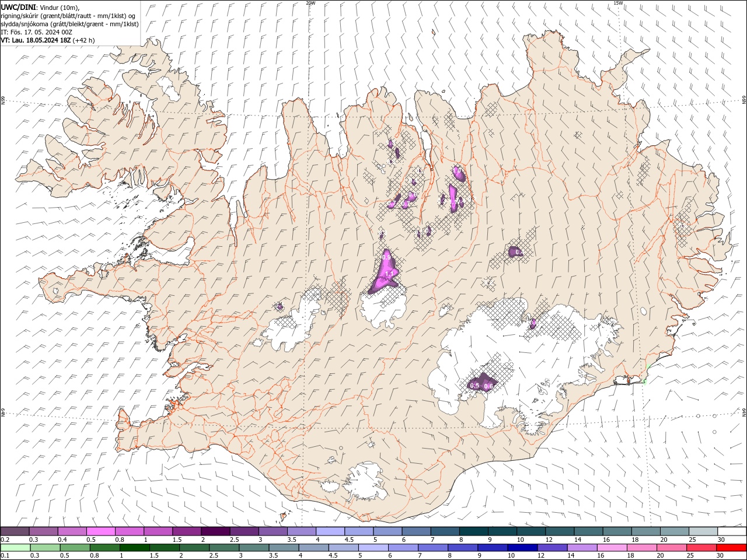This screenshot has width=747, height=560.
Task: Pick the 0.3–0.4 purple swatch in top legend
Action: [x=43, y=531]
